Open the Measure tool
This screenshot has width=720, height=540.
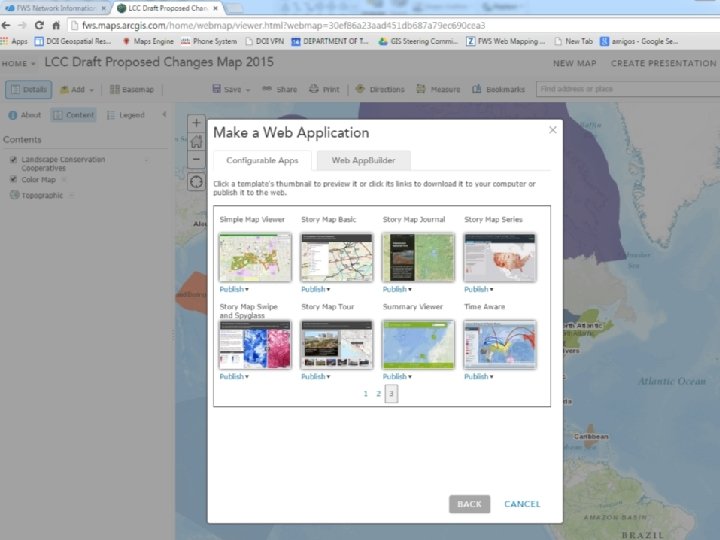click(x=438, y=90)
